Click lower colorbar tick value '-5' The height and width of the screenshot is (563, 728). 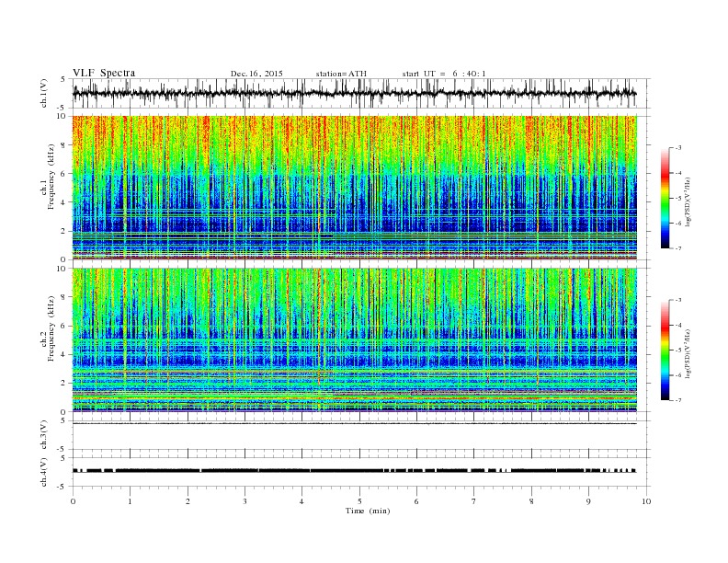pyautogui.click(x=677, y=350)
